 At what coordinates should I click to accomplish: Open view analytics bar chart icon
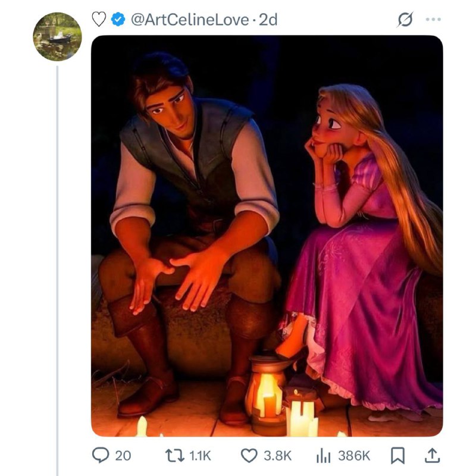pyautogui.click(x=322, y=456)
